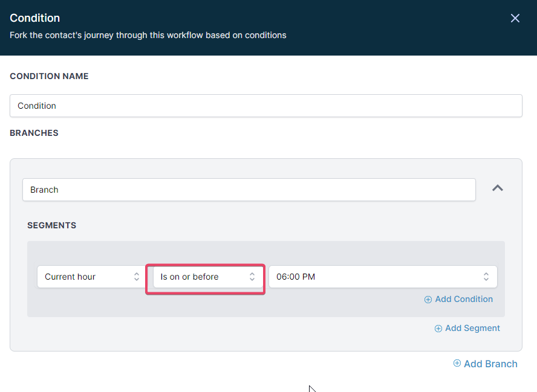Click the up-down arrows on Is on or before
The height and width of the screenshot is (392, 537).
(252, 277)
